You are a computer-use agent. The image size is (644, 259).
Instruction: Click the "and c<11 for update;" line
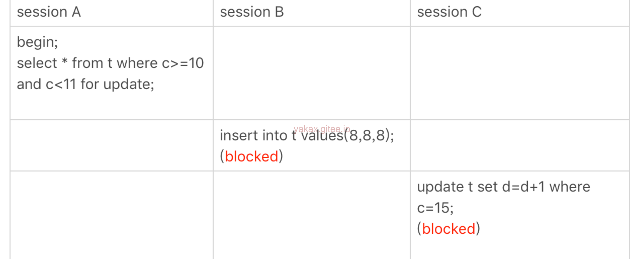tap(85, 84)
